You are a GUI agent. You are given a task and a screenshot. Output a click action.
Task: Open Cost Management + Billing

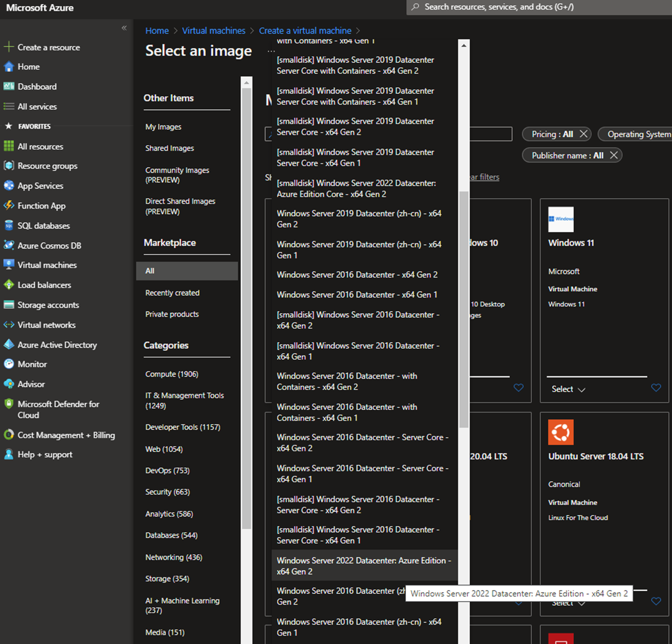tap(66, 435)
